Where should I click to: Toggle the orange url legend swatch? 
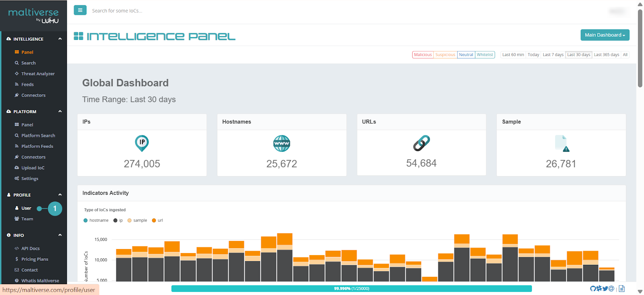pyautogui.click(x=154, y=220)
